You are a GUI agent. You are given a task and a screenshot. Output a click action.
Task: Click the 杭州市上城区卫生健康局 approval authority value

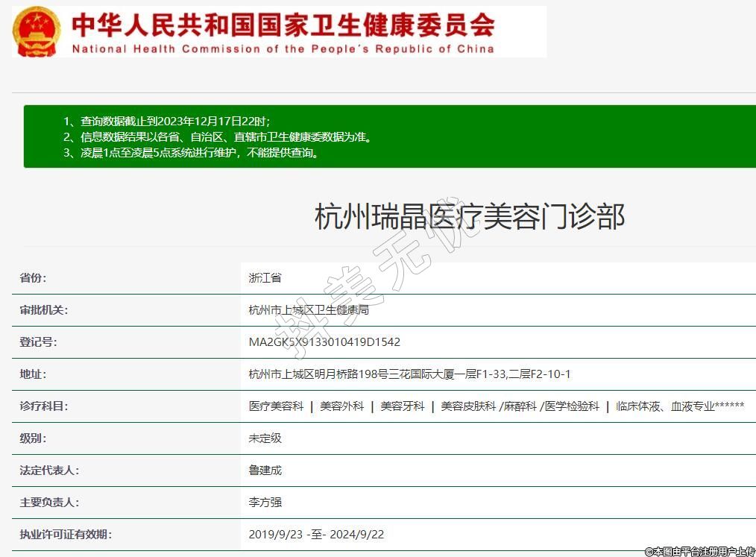[309, 309]
